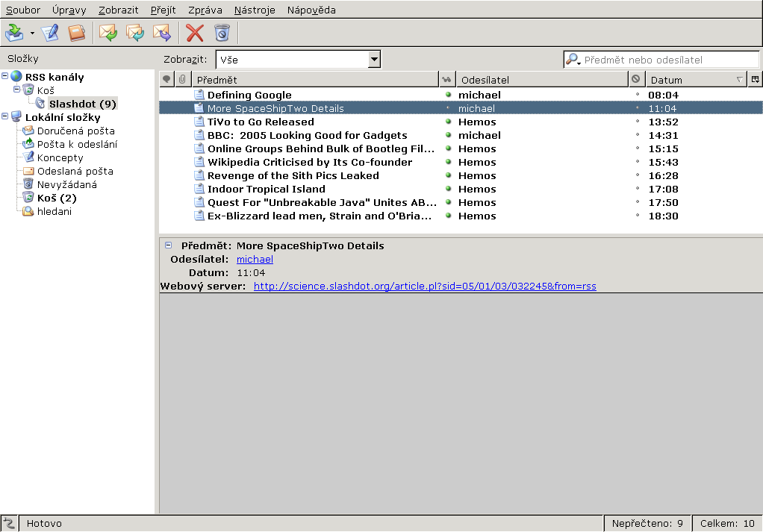Open the Zobrazit view dropdown
The image size is (763, 532).
[x=298, y=60]
